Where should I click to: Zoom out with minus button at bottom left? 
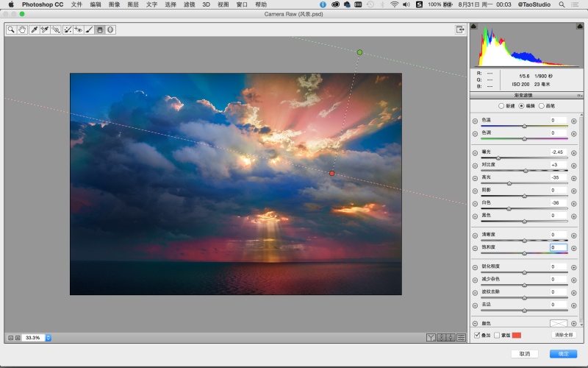point(10,338)
